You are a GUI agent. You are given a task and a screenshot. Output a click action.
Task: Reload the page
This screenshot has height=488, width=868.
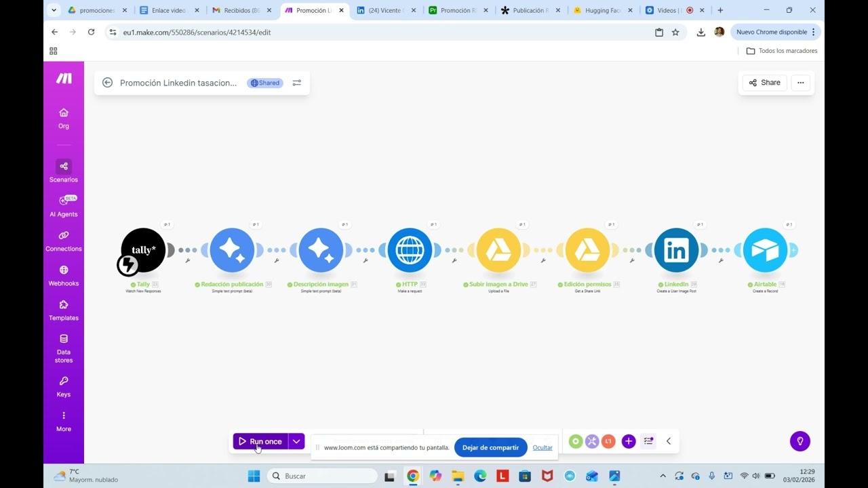91,32
